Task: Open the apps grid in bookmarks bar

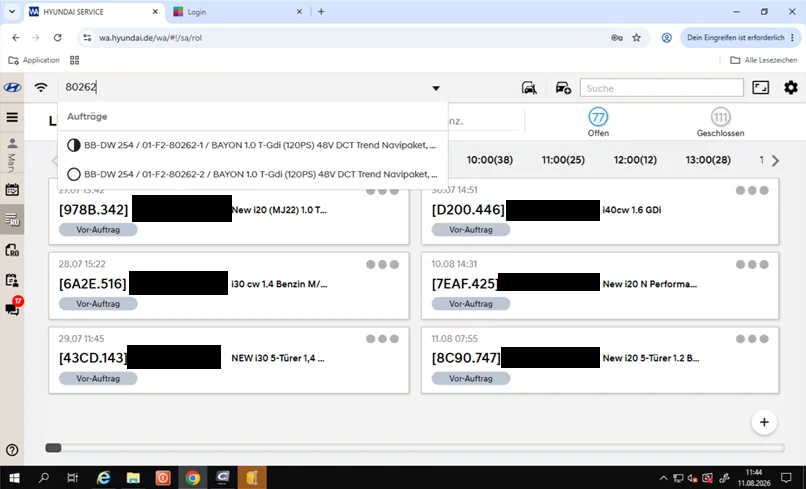Action: [75, 60]
